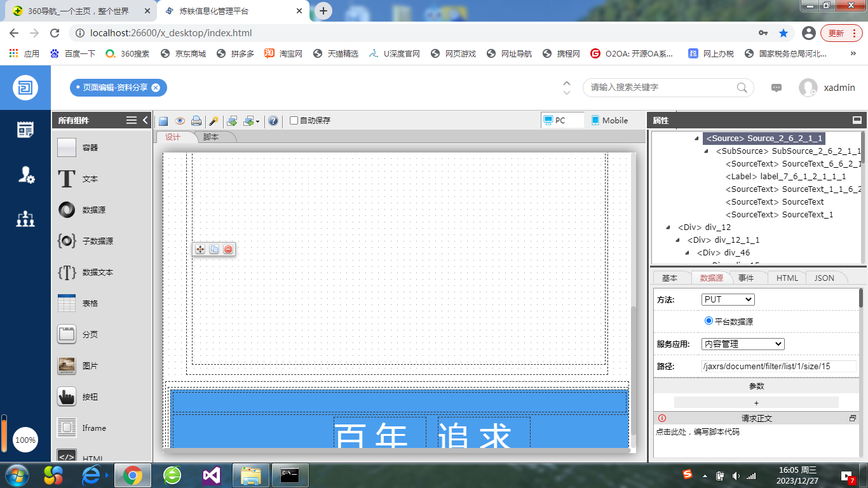Open the user settings icon in sidebar
This screenshot has width=868, height=488.
pos(25,175)
